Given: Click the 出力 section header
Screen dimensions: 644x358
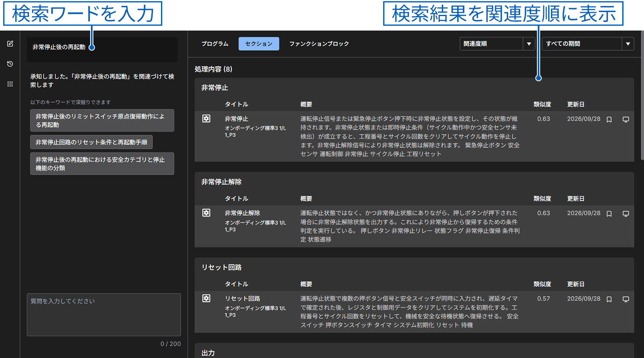Looking at the screenshot, I should tap(208, 353).
